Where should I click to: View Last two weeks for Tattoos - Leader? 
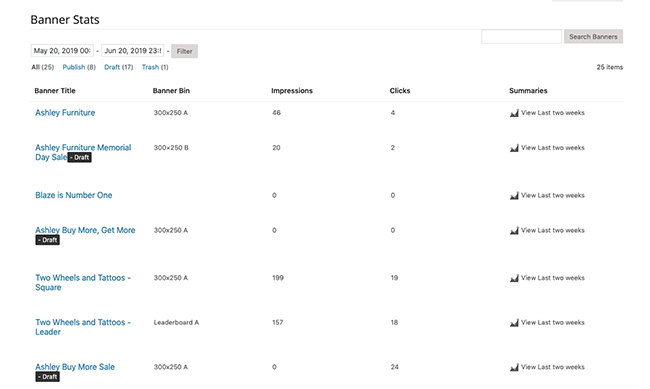[553, 322]
